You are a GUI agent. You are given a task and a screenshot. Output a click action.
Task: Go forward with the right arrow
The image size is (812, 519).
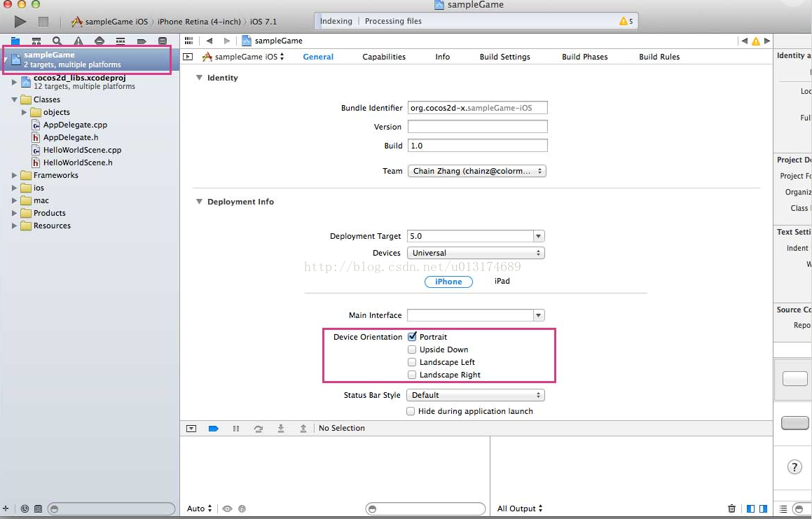(x=227, y=41)
